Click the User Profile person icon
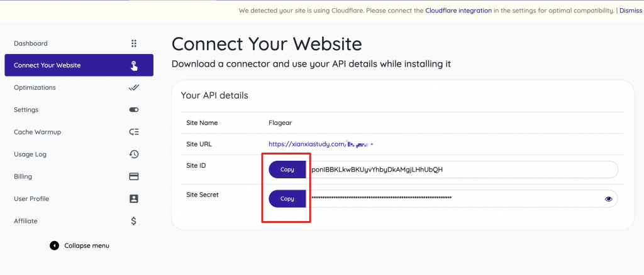This screenshot has height=275, width=644. 134,199
